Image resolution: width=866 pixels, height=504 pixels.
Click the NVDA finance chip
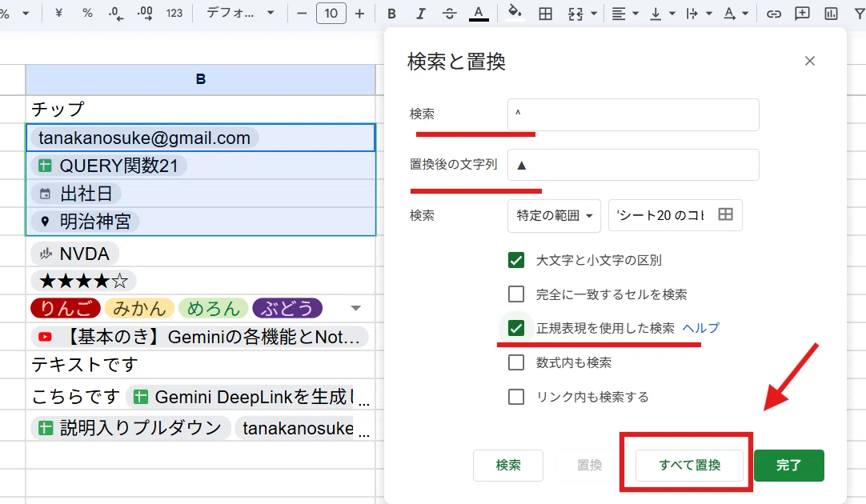(x=74, y=254)
